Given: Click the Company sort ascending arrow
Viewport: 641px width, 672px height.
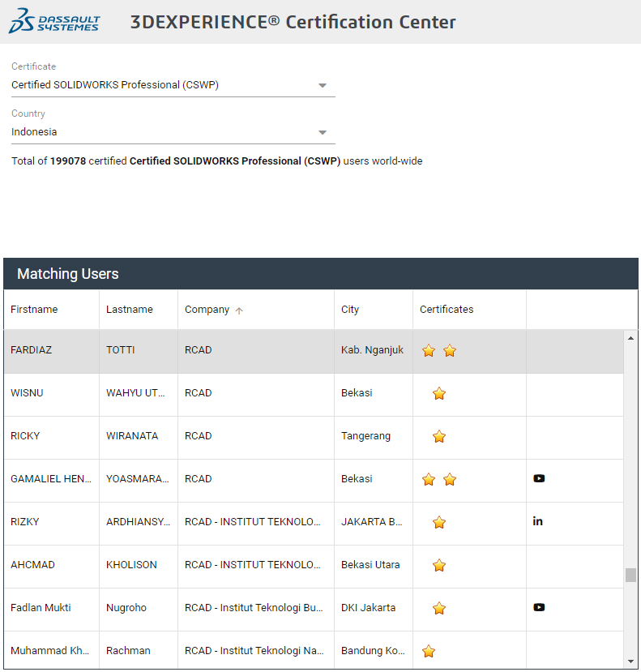Looking at the screenshot, I should [239, 310].
